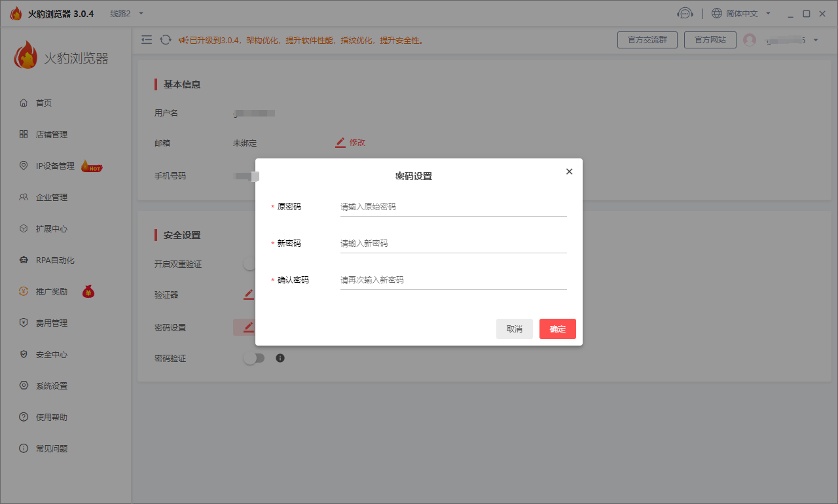This screenshot has width=838, height=504.
Task: Open the customer service headset icon
Action: 685,12
